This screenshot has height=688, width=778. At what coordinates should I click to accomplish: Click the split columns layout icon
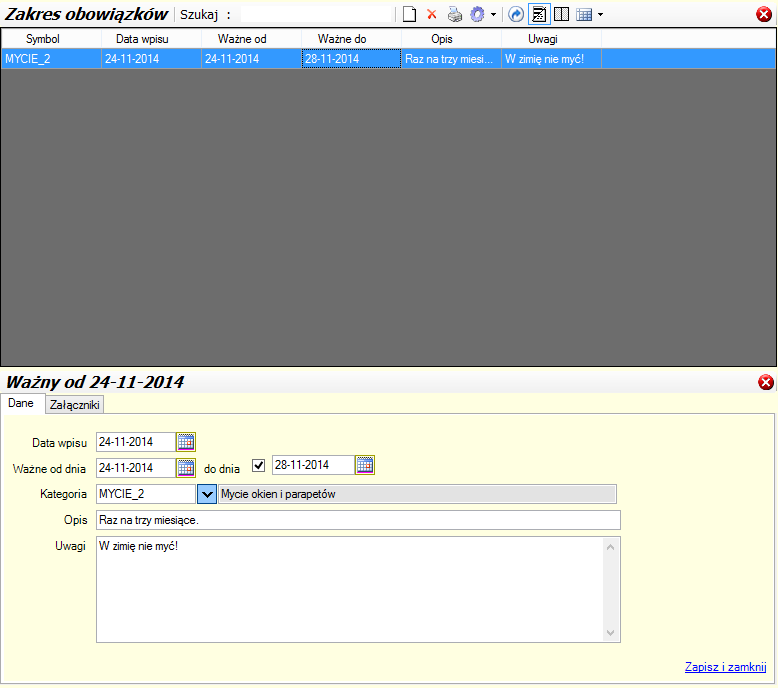pyautogui.click(x=562, y=15)
